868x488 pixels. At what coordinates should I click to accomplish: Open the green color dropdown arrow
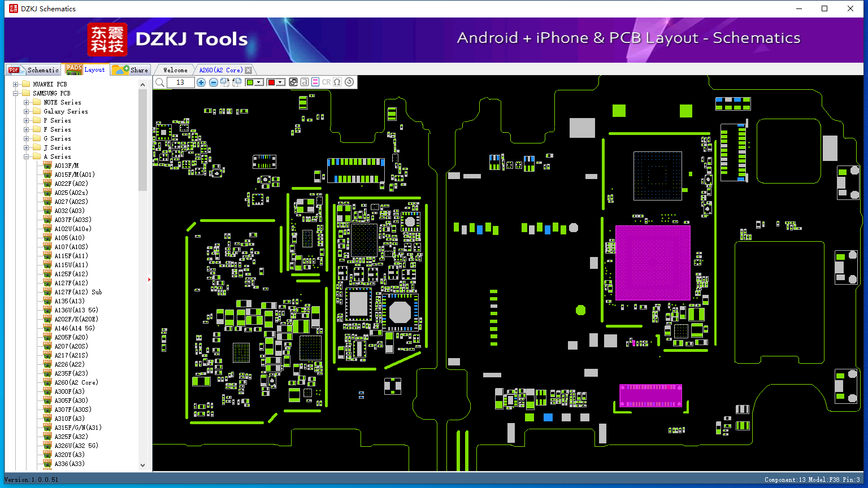point(259,82)
